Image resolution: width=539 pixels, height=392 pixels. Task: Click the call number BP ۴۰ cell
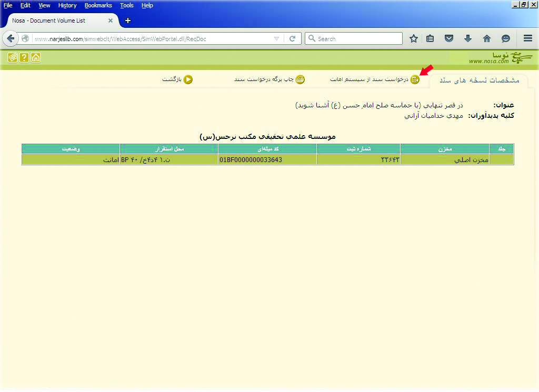pos(169,160)
